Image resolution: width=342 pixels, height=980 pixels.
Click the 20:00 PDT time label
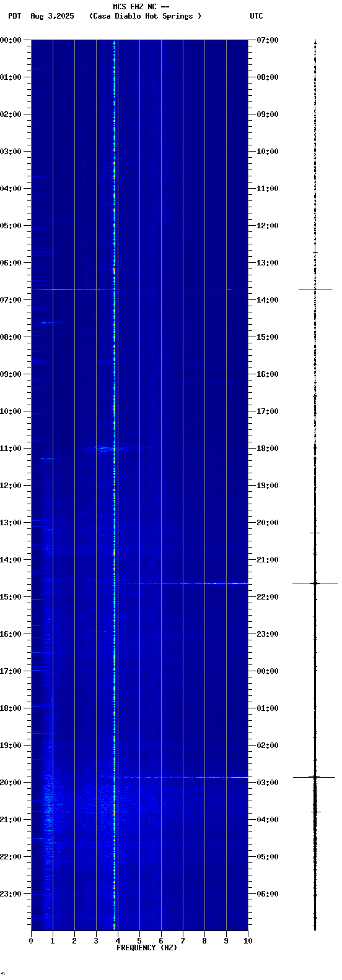point(11,782)
